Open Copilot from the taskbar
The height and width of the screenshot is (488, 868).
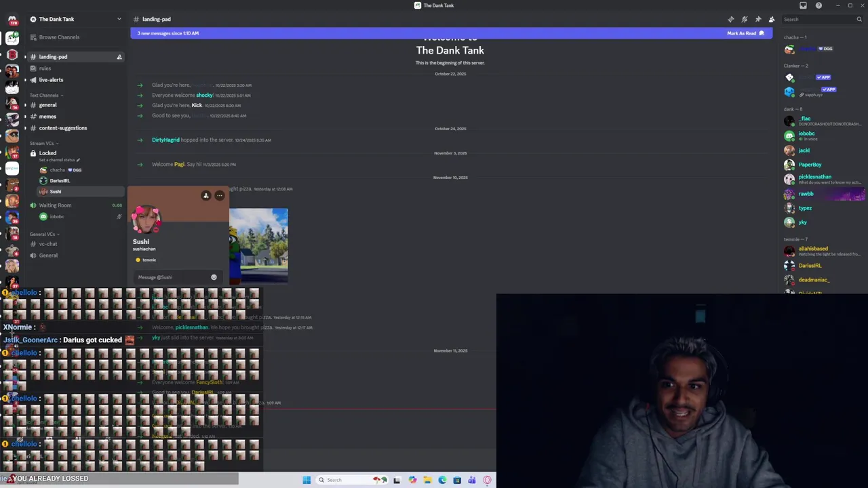click(x=412, y=480)
